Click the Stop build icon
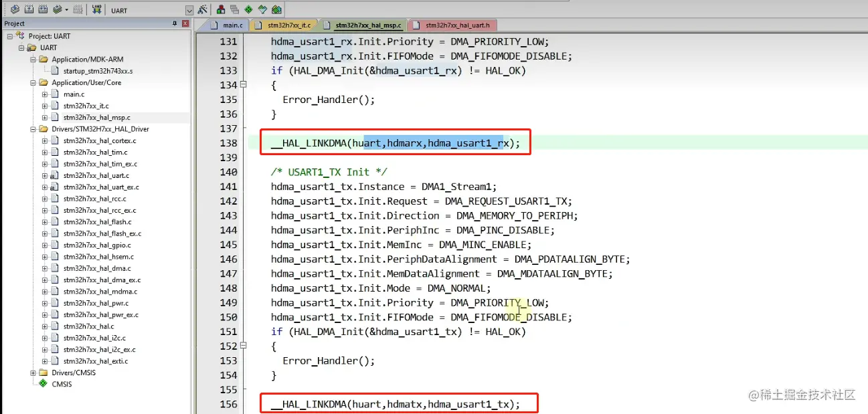This screenshot has height=414, width=868. (x=78, y=10)
